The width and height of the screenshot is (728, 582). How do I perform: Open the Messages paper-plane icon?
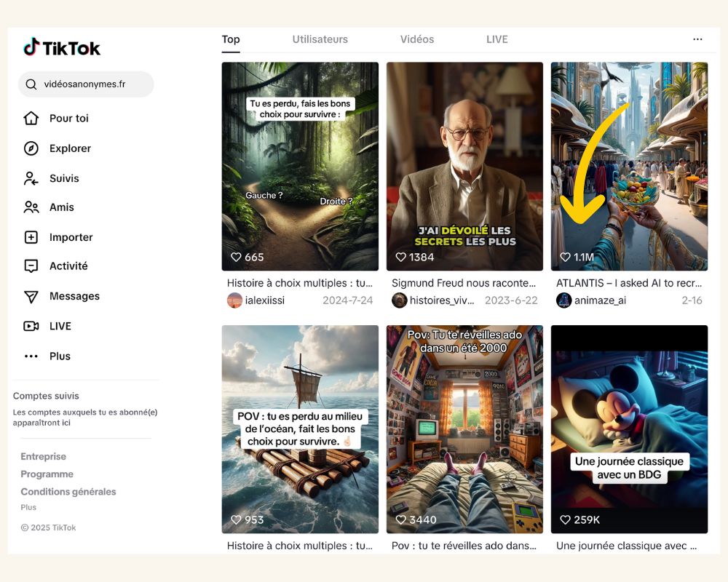point(31,296)
